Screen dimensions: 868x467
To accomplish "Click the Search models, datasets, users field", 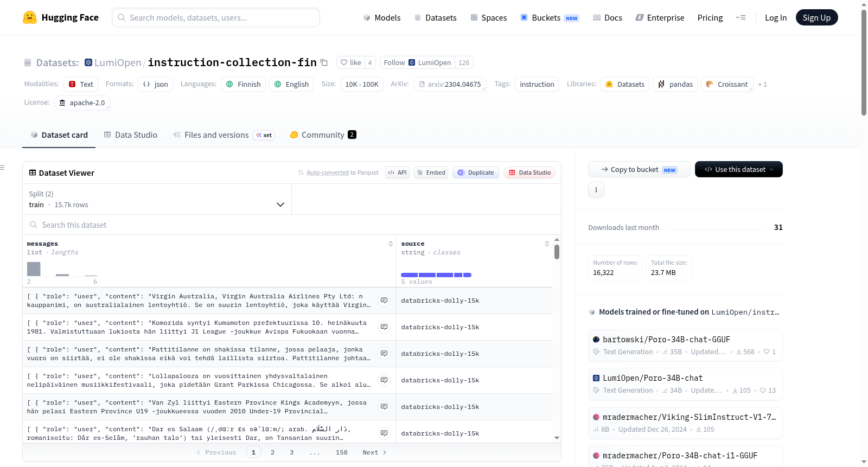I will tap(216, 17).
